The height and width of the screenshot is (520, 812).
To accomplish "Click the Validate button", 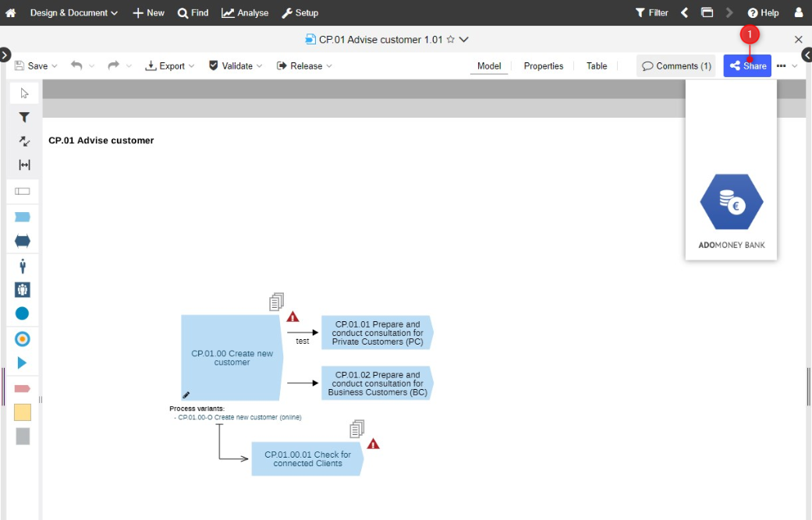I will (x=231, y=65).
